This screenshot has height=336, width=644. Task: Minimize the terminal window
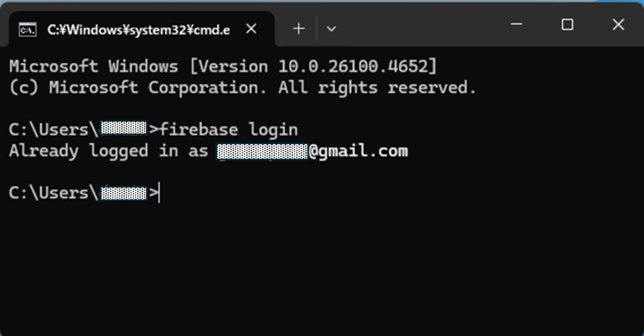pyautogui.click(x=516, y=25)
